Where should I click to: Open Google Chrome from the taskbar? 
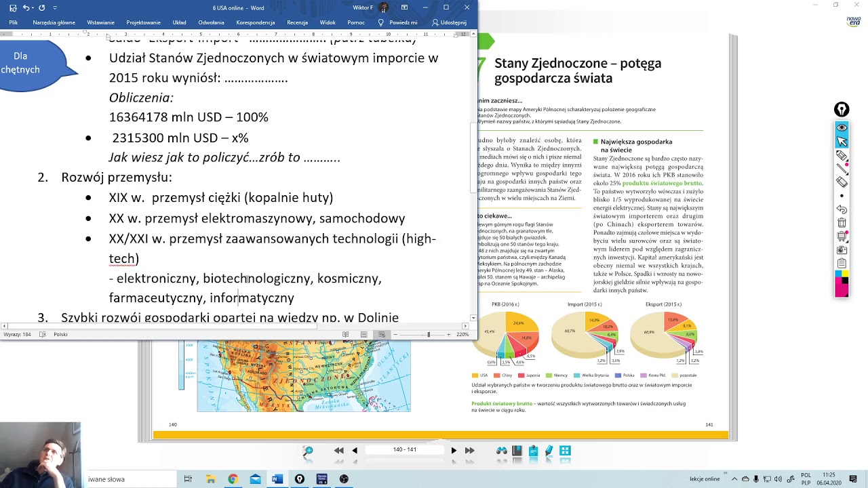(x=233, y=479)
